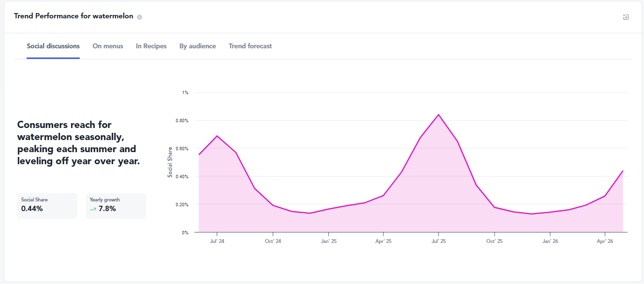Click the Trend Performance for watermelon heading
The height and width of the screenshot is (284, 644).
73,16
